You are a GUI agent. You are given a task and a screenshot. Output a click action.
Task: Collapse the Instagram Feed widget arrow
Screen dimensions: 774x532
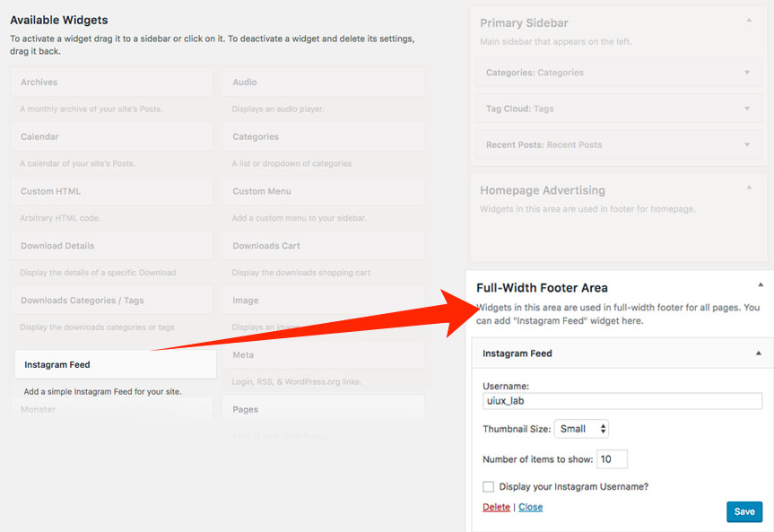(758, 353)
